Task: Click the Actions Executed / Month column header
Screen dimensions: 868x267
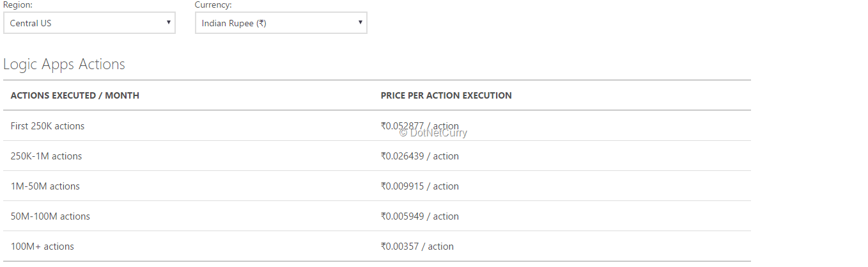Action: point(75,95)
